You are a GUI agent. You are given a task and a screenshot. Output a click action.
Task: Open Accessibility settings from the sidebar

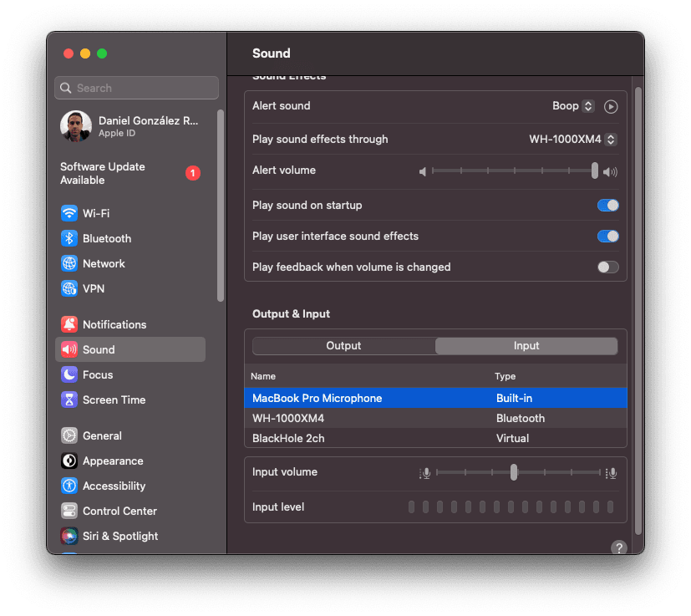point(71,486)
